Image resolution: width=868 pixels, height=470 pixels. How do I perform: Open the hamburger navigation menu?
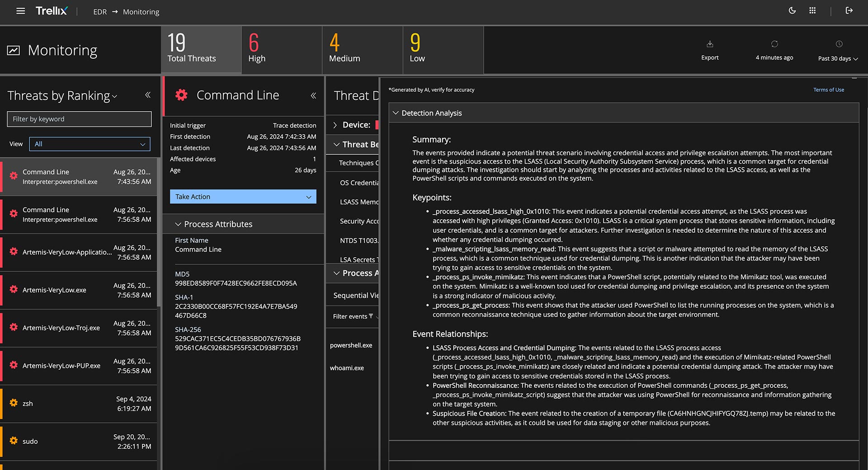(20, 11)
